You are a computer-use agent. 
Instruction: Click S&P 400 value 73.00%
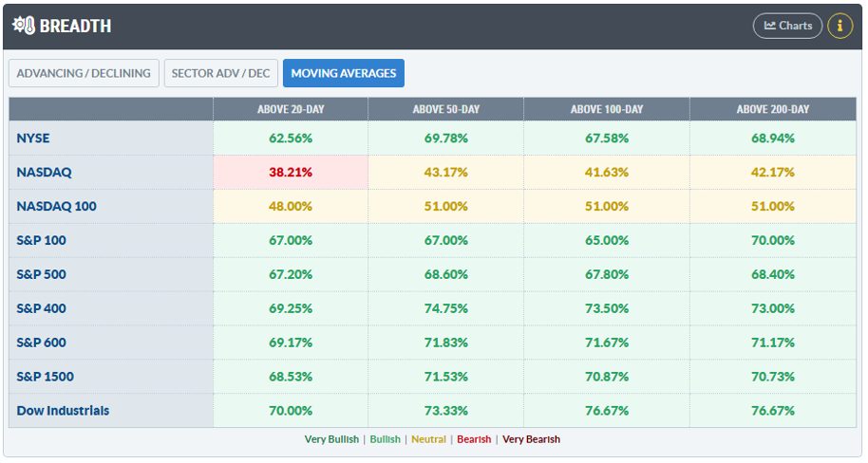tap(773, 308)
